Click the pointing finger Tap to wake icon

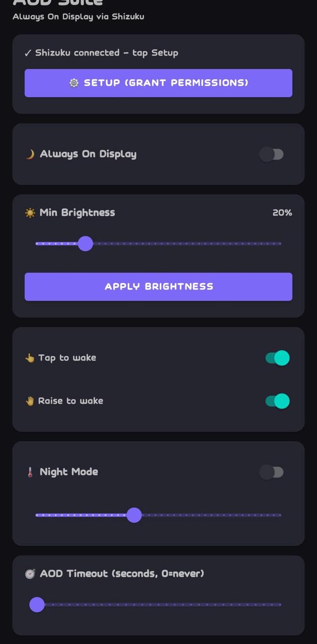30,358
